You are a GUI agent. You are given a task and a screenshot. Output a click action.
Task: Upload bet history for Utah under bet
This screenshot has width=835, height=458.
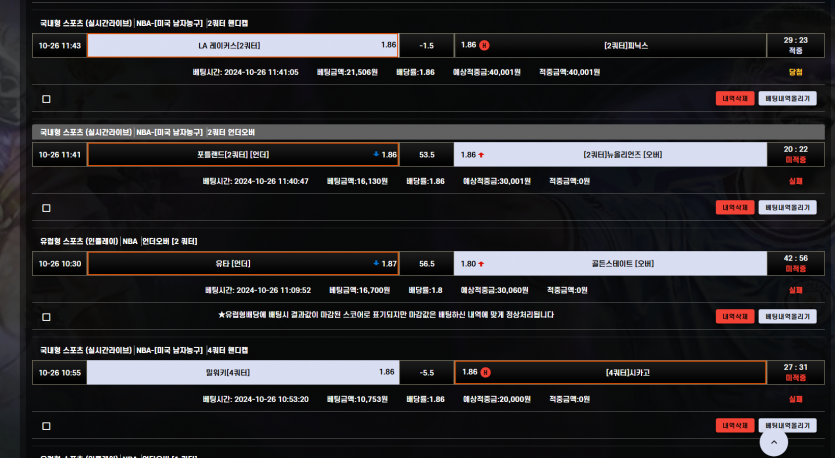pyautogui.click(x=788, y=316)
